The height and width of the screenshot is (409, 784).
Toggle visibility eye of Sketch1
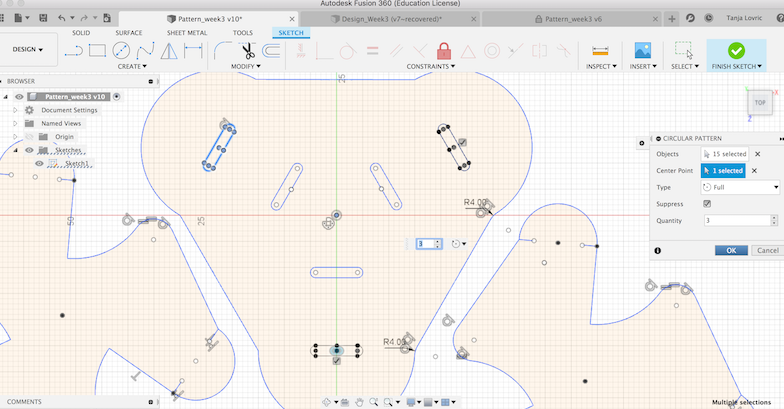39,164
